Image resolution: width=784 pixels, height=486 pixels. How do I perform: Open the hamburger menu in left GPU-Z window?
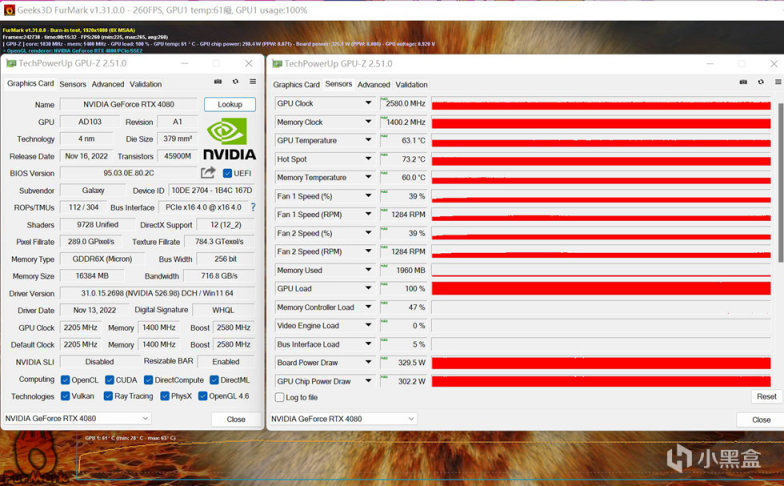pos(253,82)
